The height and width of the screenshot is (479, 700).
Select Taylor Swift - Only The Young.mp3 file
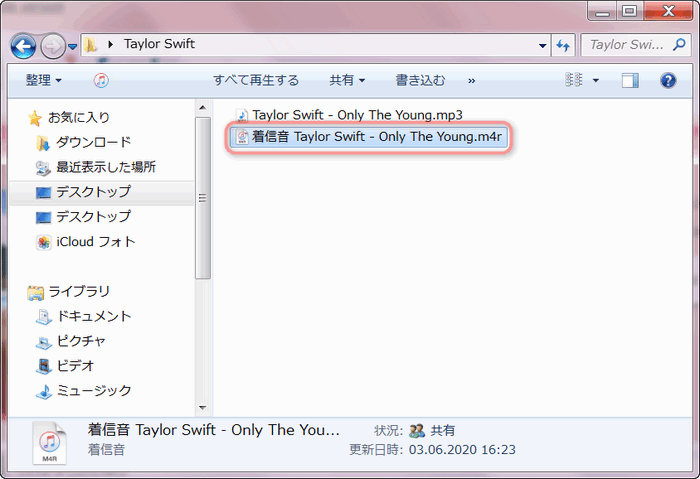pos(357,115)
